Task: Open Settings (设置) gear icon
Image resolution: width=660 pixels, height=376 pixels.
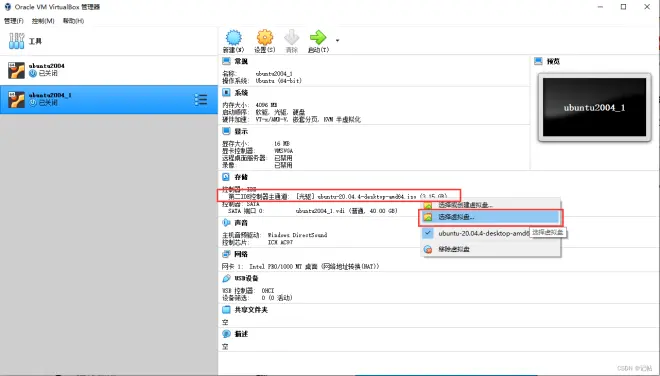Action: pos(265,38)
